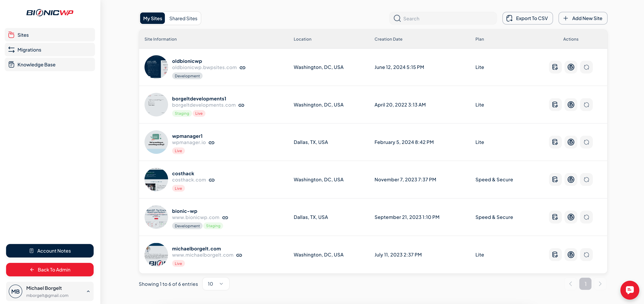The width and height of the screenshot is (644, 304).
Task: Open WordPress admin for oldbionicwp
Action: click(571, 67)
